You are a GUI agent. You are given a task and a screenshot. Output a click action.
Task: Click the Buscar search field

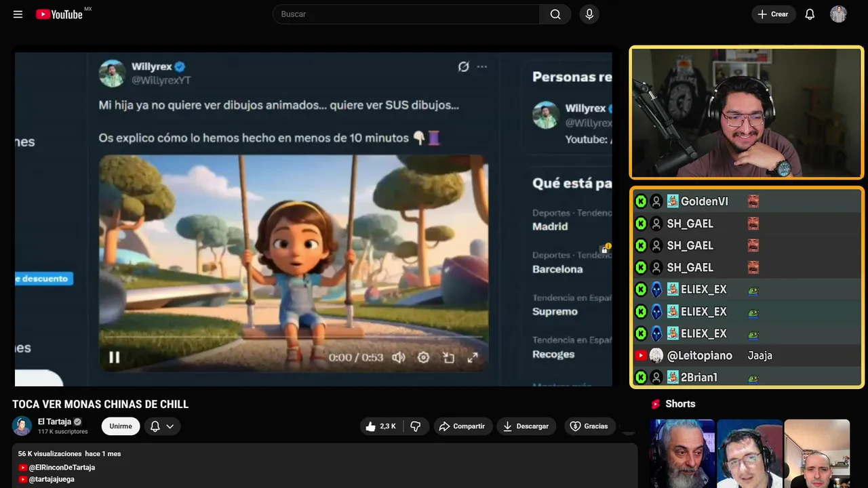click(406, 14)
